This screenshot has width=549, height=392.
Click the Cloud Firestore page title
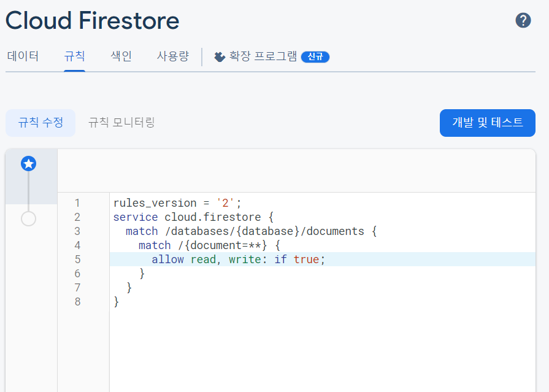click(93, 20)
